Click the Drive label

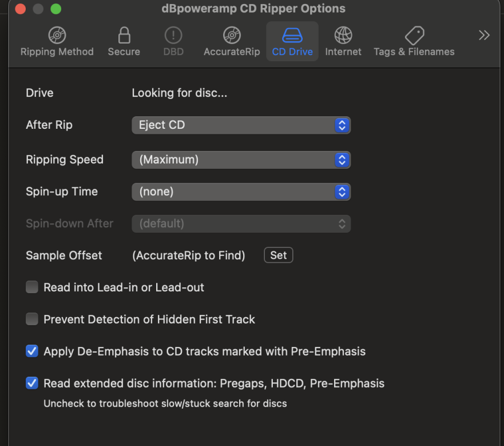(x=39, y=93)
